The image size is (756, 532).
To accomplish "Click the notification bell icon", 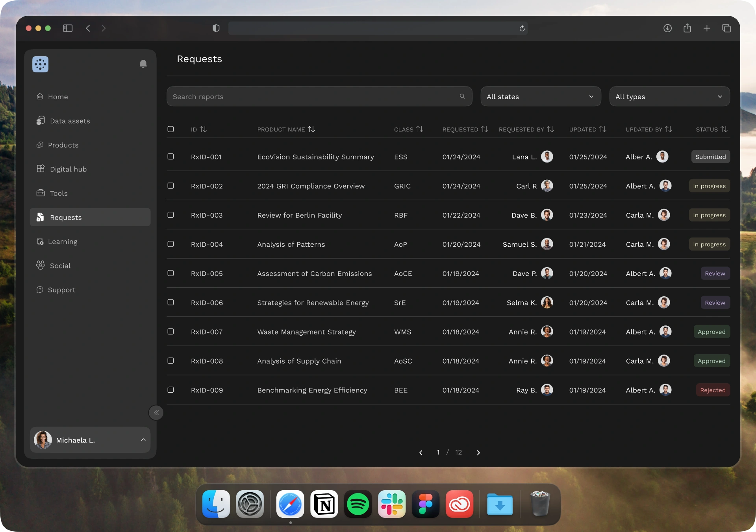I will [143, 64].
